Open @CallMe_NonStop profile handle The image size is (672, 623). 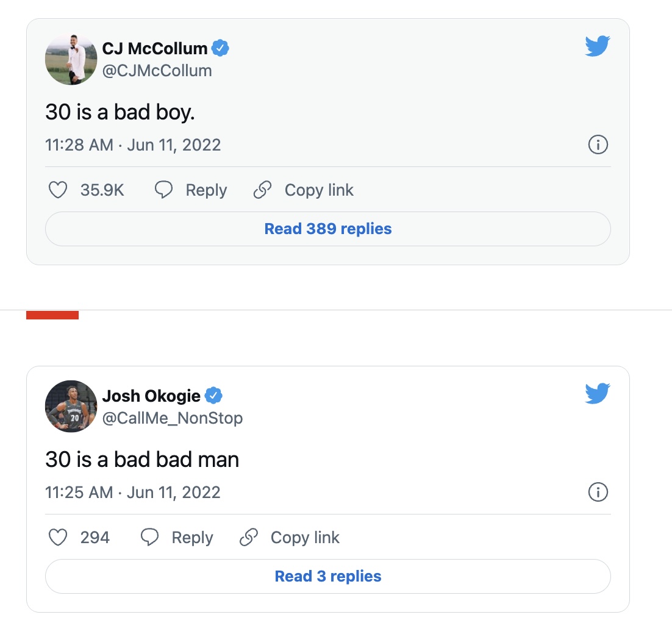[173, 418]
